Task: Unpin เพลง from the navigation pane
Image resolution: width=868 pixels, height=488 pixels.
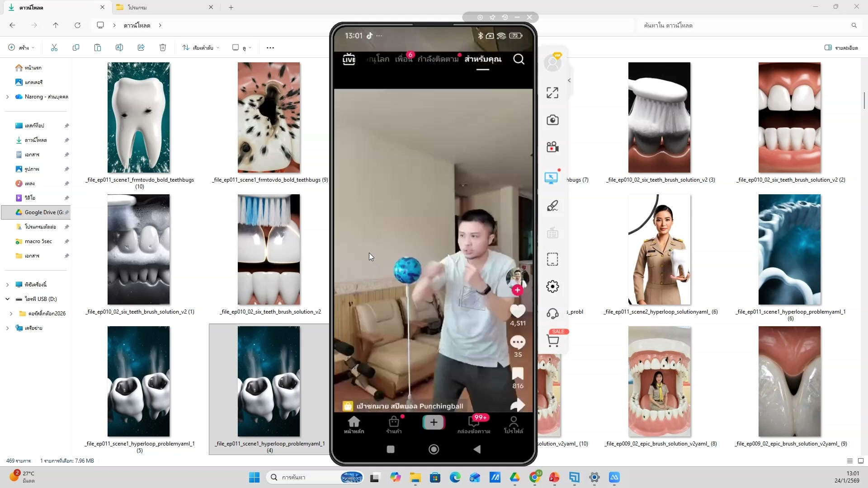Action: tap(66, 183)
